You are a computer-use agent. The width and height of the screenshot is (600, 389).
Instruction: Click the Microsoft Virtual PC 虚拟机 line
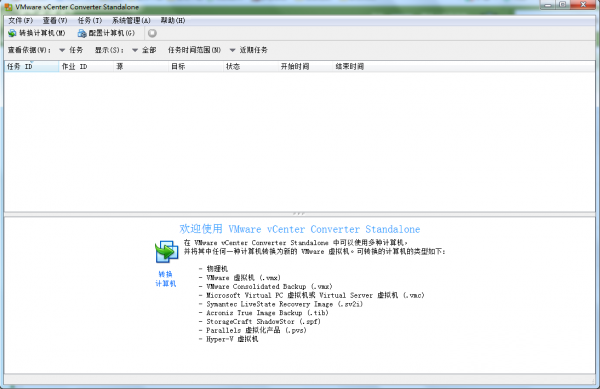coord(315,295)
